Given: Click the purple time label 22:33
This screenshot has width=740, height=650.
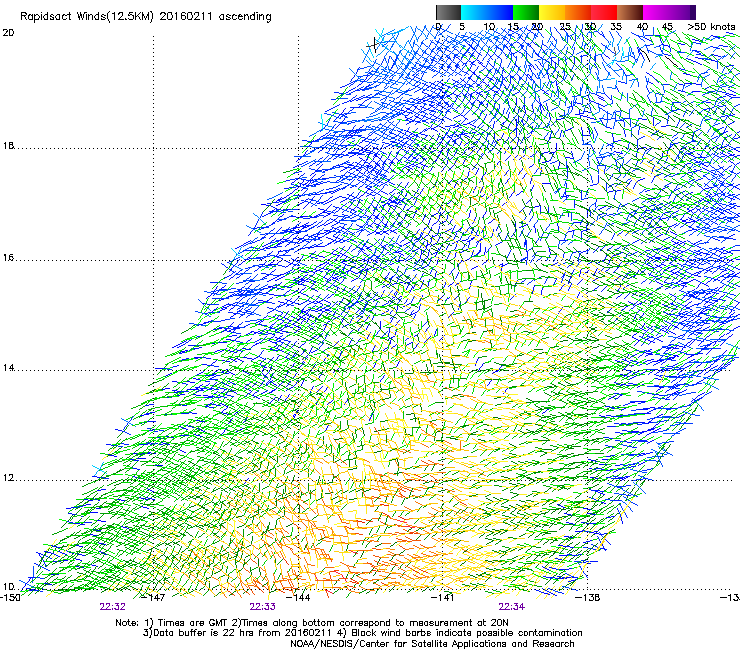Looking at the screenshot, I should pos(262,607).
